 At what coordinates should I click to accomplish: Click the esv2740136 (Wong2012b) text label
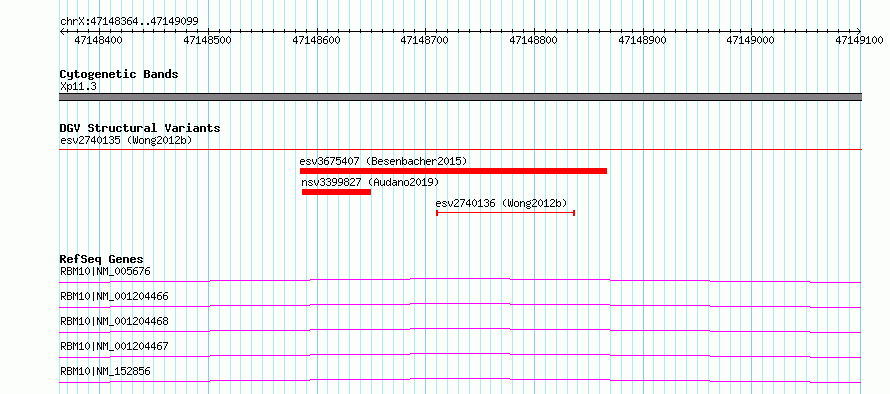[502, 203]
